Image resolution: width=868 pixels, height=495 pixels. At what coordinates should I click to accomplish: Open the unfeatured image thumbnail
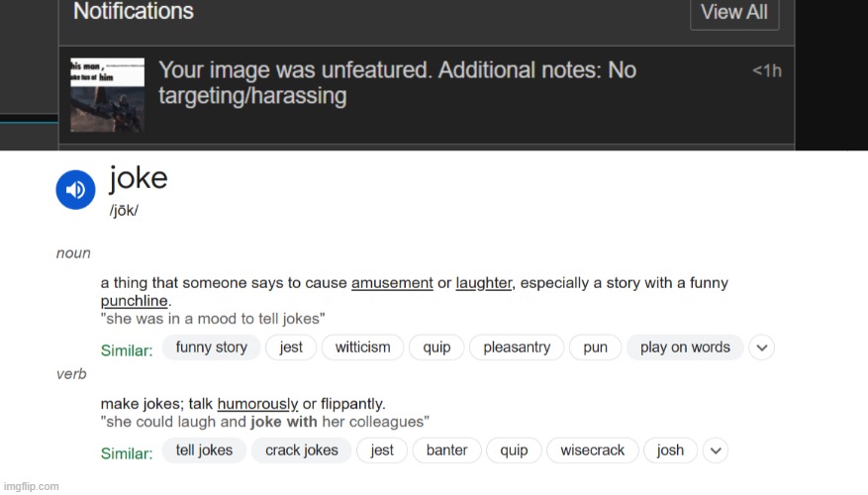tap(108, 95)
